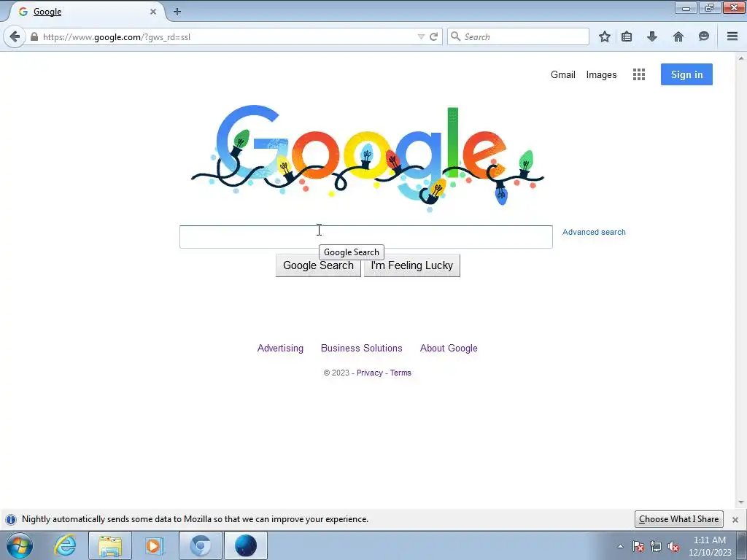This screenshot has width=747, height=560.
Task: Bookmark this page with the star icon
Action: (x=605, y=36)
